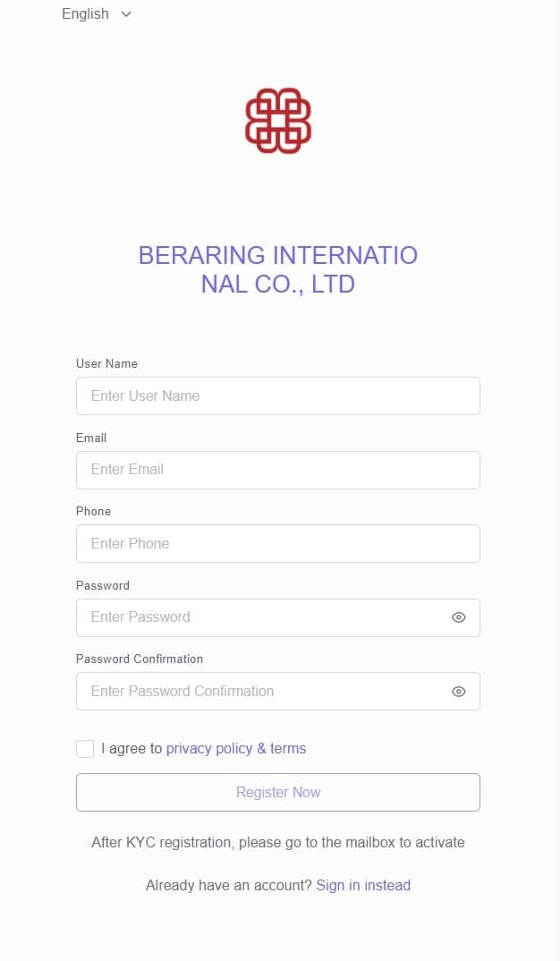Click the KYC activation notice text
Image resolution: width=560 pixels, height=961 pixels.
(278, 842)
